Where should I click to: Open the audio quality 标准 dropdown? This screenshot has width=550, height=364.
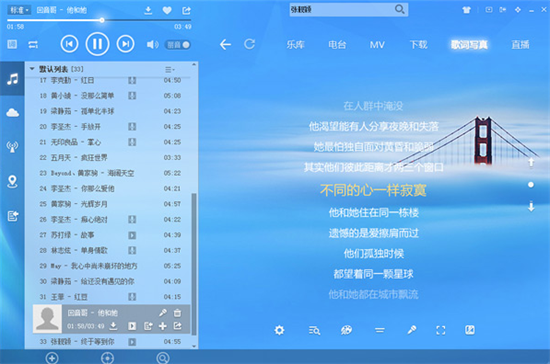(x=19, y=10)
